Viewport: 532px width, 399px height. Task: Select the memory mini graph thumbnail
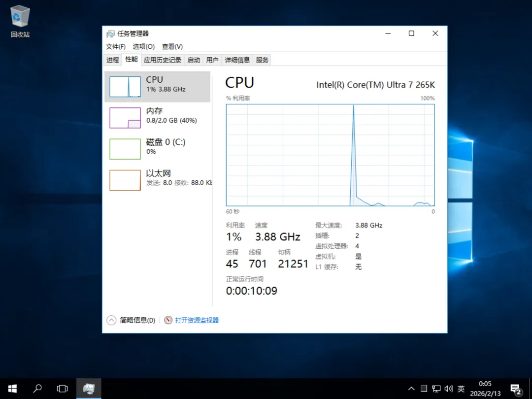pyautogui.click(x=125, y=118)
